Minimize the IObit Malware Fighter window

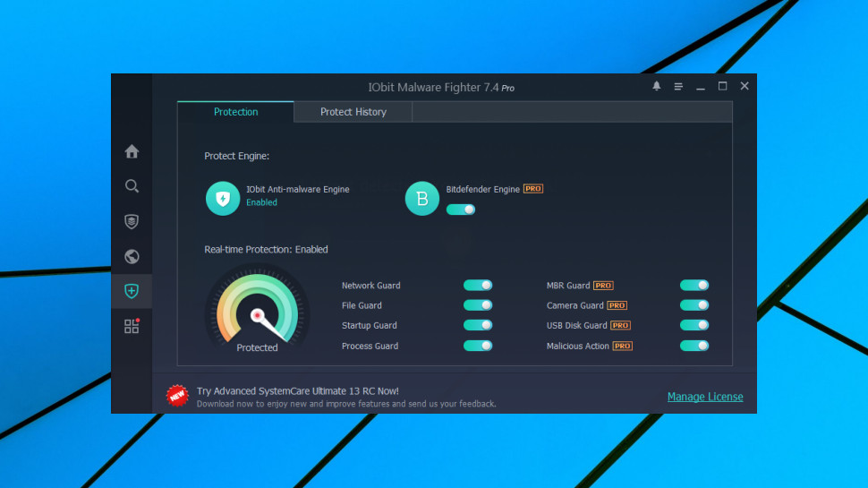(701, 87)
